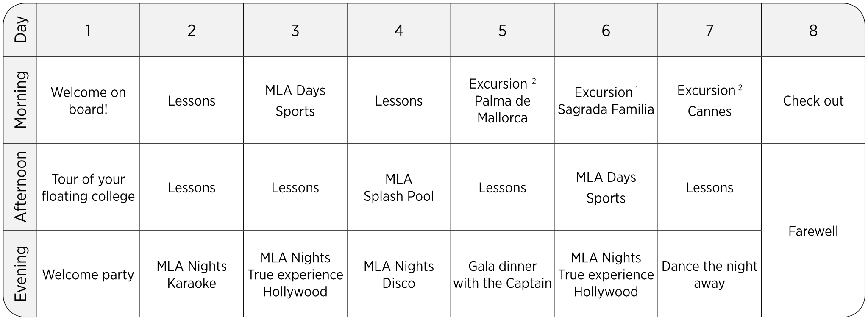Select the Excursion Cannes cell

709,101
